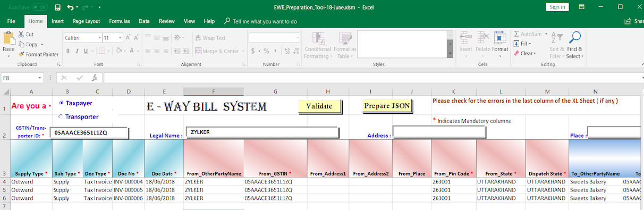Customize Quick Access Toolbar dropdown
This screenshot has height=210, width=644.
point(99,7)
